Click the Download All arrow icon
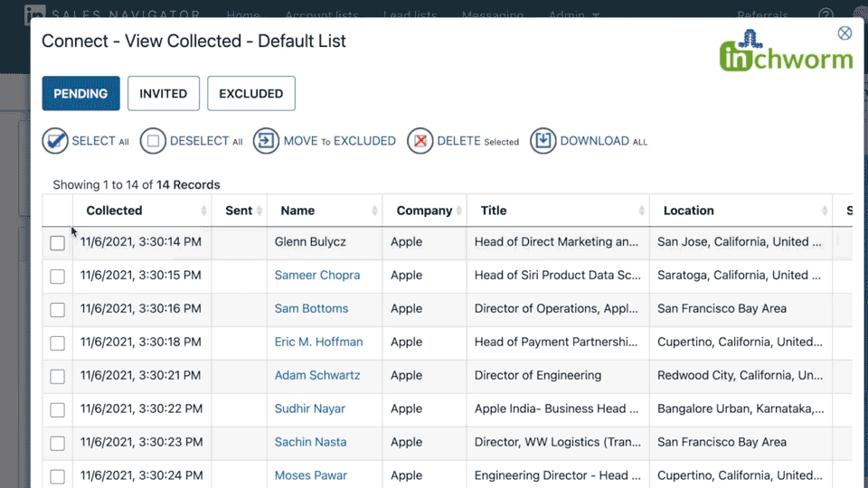Screen dimensions: 868x488 pyautogui.click(x=543, y=141)
